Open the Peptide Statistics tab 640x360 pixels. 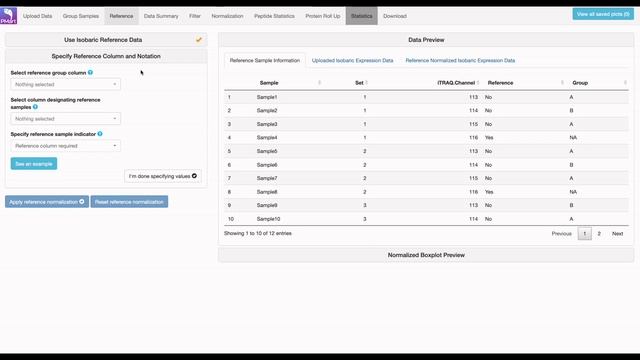point(274,16)
